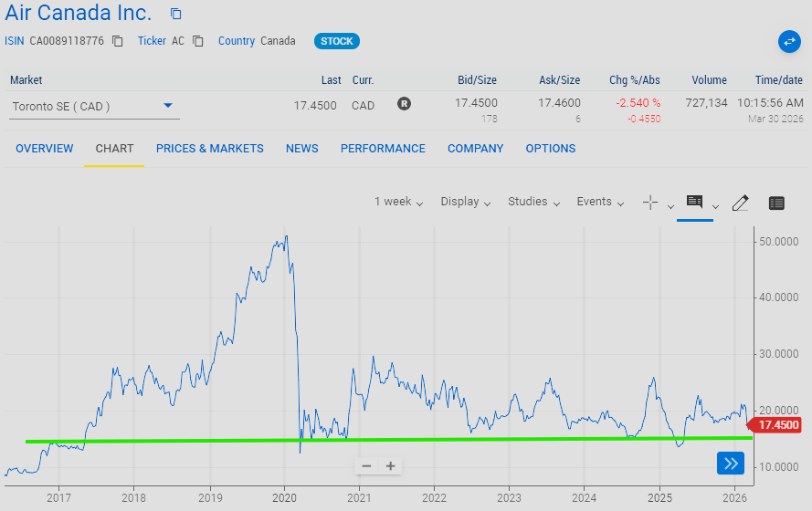Open the OPTIONS tab
Image resolution: width=812 pixels, height=511 pixels.
pos(551,149)
